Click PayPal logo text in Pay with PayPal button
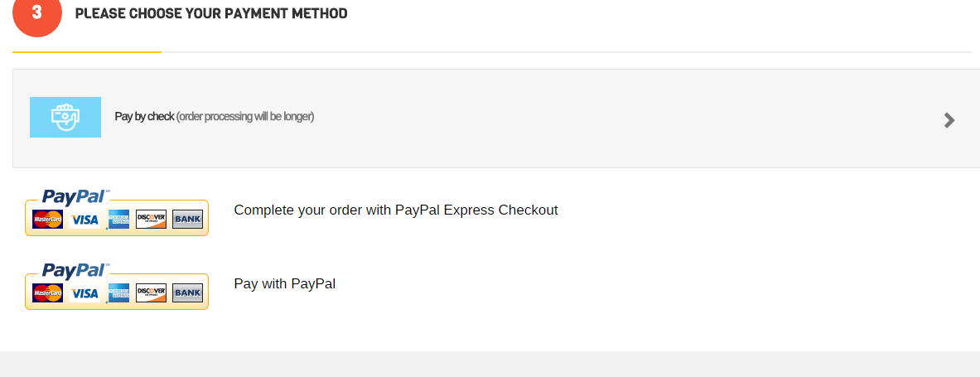 coord(75,270)
